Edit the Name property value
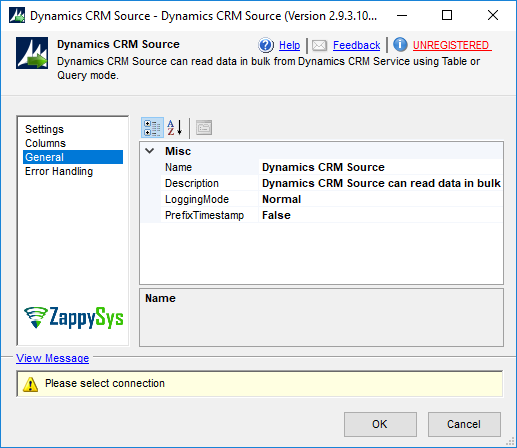This screenshot has width=517, height=448. point(381,167)
